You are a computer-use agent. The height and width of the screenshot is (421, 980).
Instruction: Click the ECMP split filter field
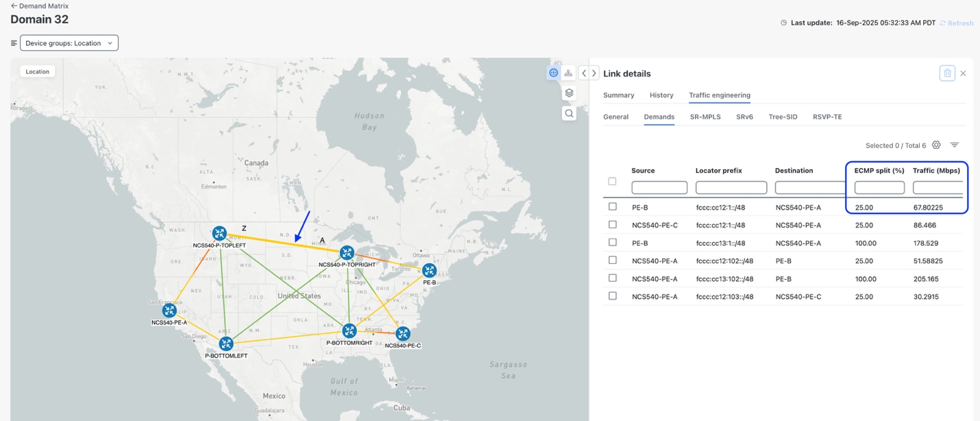point(879,187)
